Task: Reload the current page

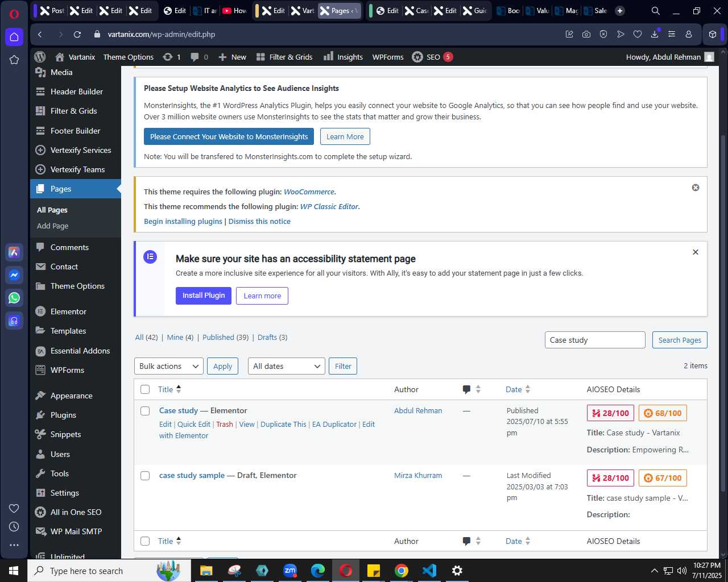Action: click(x=77, y=35)
